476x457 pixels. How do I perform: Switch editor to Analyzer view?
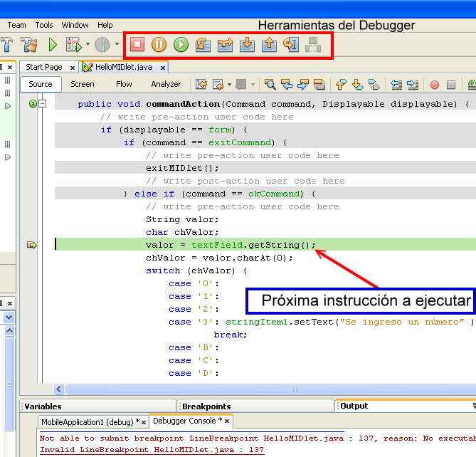click(x=166, y=84)
